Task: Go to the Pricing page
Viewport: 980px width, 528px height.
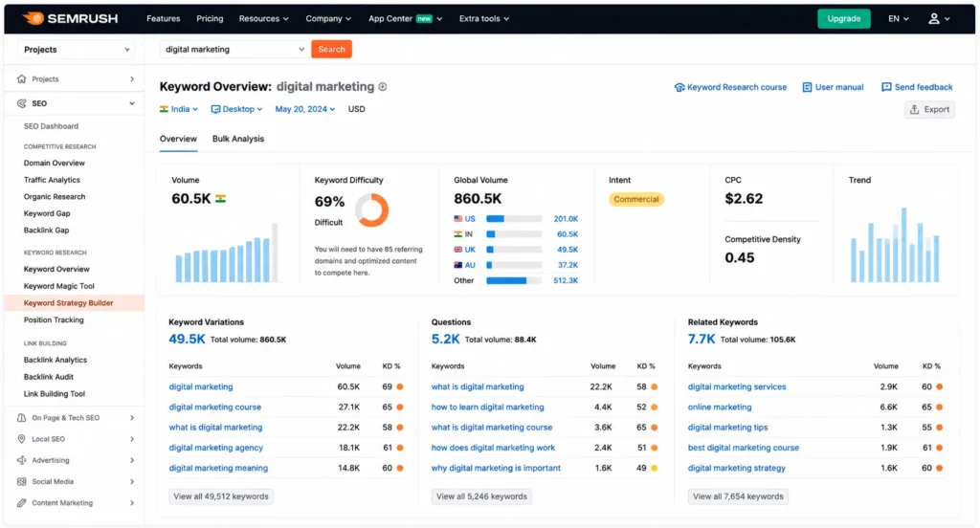Action: pos(210,19)
